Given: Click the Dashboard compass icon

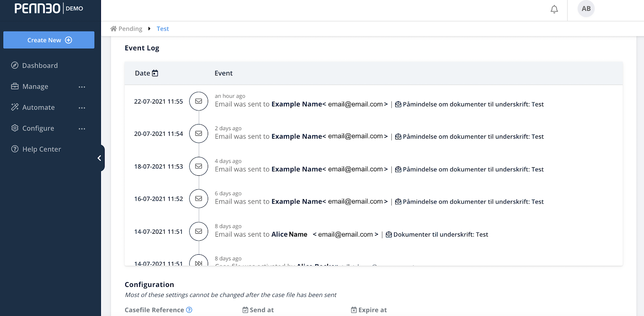Looking at the screenshot, I should pos(15,65).
